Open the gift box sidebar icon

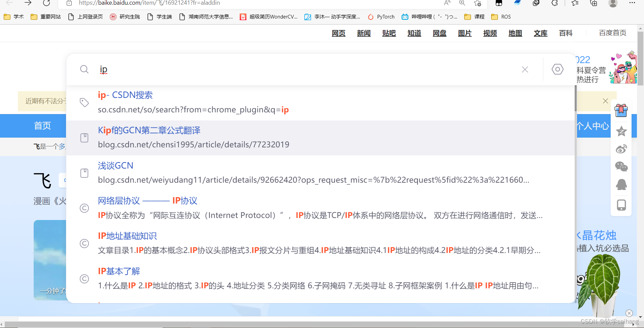[621, 110]
